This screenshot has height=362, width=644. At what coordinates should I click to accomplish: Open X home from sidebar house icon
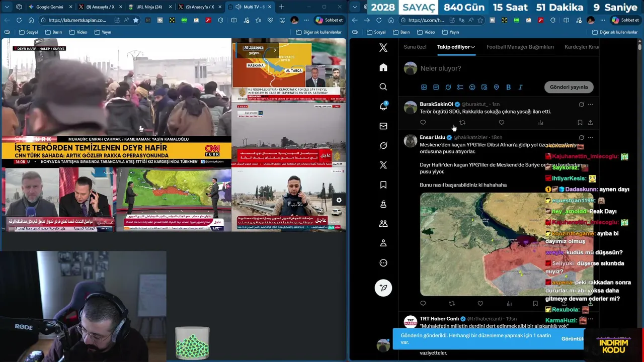tap(383, 67)
